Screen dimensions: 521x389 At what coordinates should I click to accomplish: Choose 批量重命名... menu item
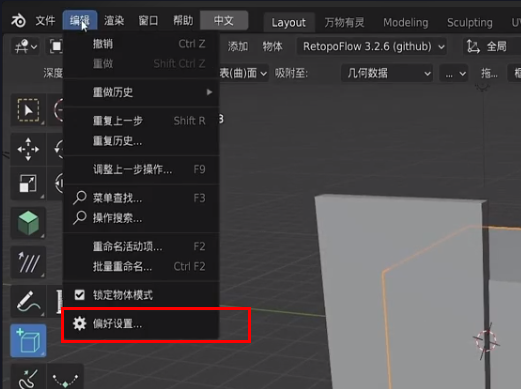tap(141, 267)
